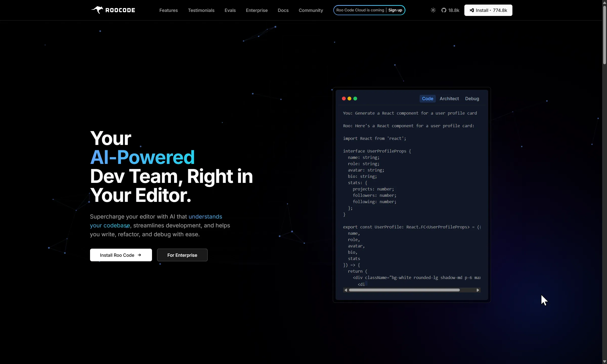Click the Install 774.8k button
The height and width of the screenshot is (364, 607).
[488, 10]
